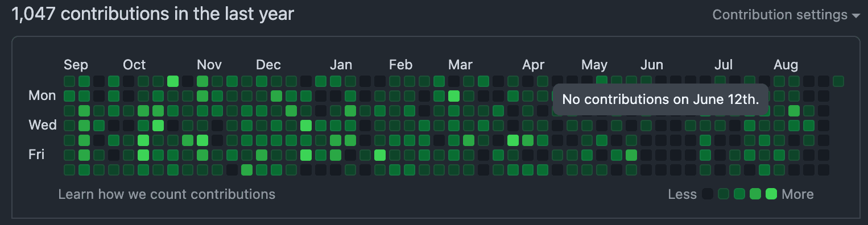Screen dimensions: 868x225
Task: Click the Wed weekday label
Action: 43,125
